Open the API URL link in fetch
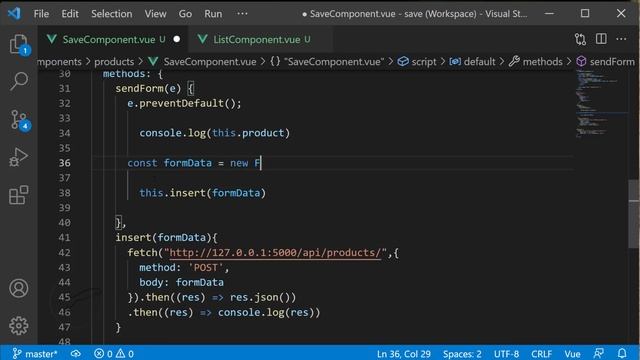The width and height of the screenshot is (640, 360). (x=275, y=253)
